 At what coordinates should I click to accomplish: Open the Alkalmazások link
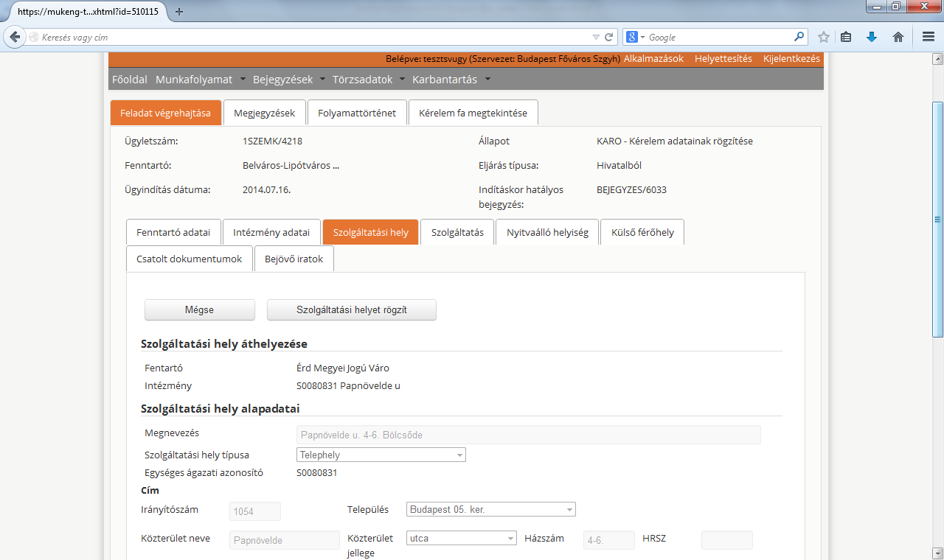tap(653, 59)
